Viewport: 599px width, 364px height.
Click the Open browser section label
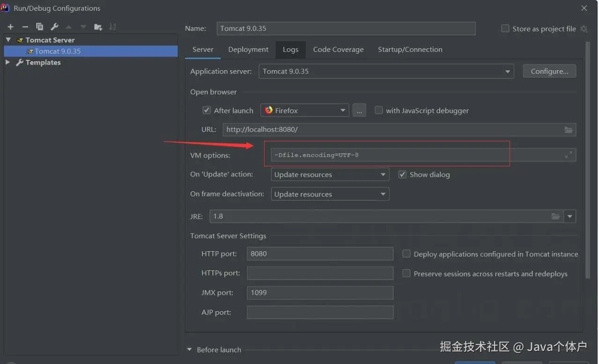[x=214, y=92]
